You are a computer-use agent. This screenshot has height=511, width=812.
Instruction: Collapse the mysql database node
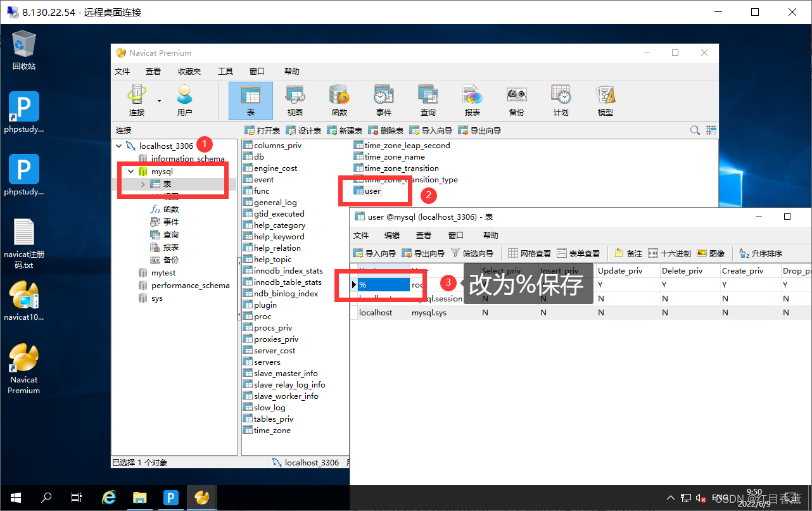[x=131, y=172]
